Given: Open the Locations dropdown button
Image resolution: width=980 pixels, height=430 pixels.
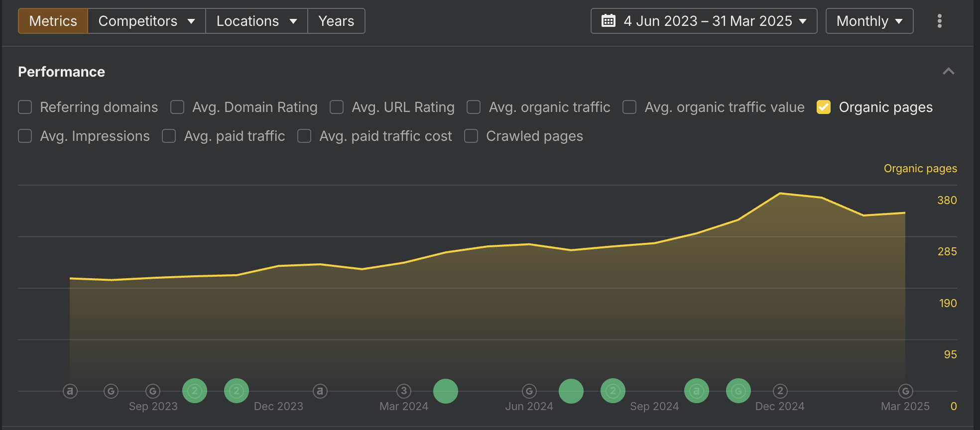Looking at the screenshot, I should tap(256, 21).
